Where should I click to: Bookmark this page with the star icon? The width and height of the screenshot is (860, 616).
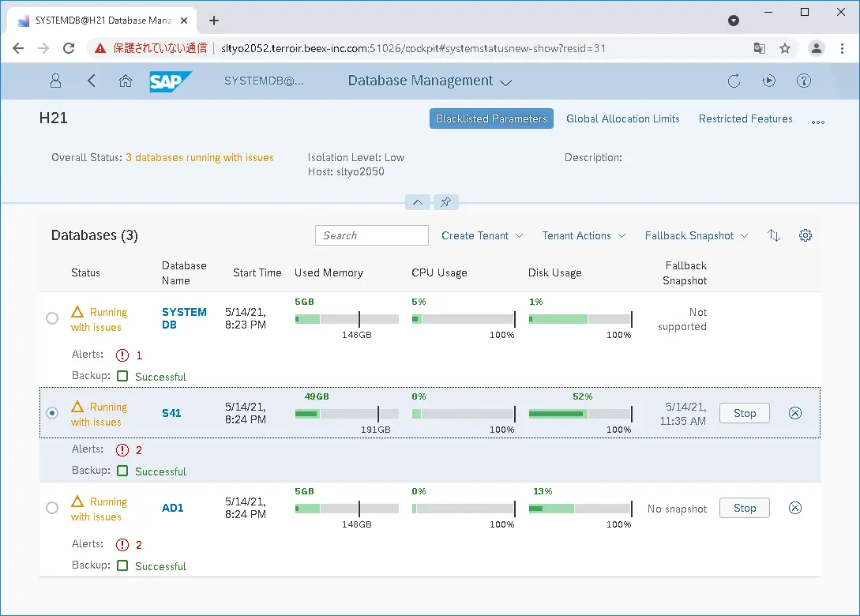coord(785,48)
